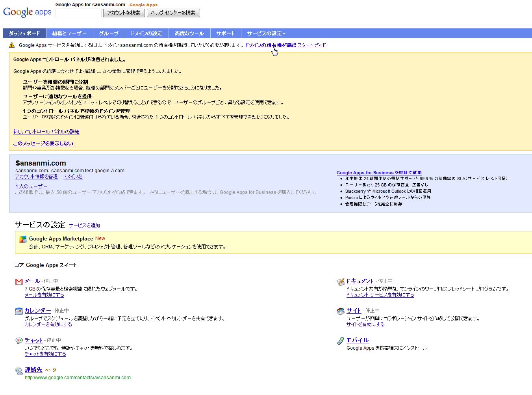Viewport: 532px width, 395px height.
Task: Click the mobile phone icon next to モバイル
Action: click(x=341, y=341)
